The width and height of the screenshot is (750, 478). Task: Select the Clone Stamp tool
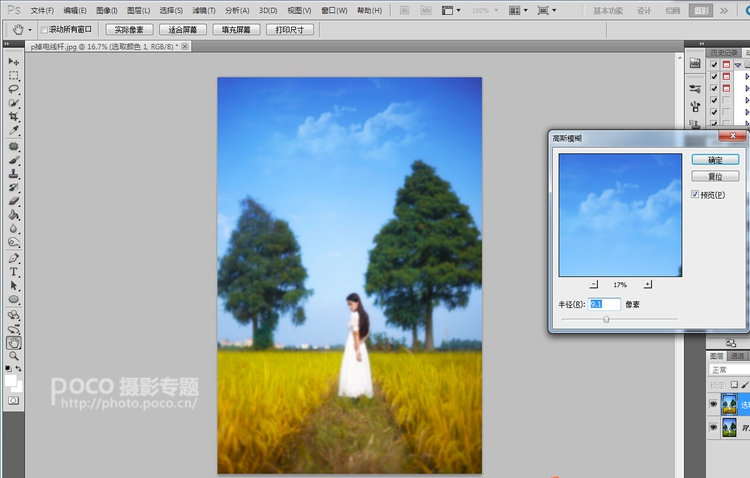(13, 174)
